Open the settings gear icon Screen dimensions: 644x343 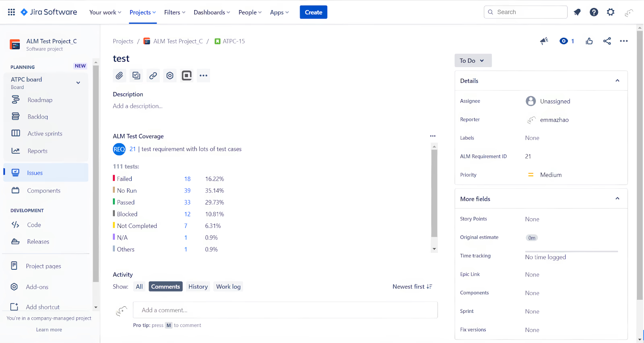(x=611, y=12)
